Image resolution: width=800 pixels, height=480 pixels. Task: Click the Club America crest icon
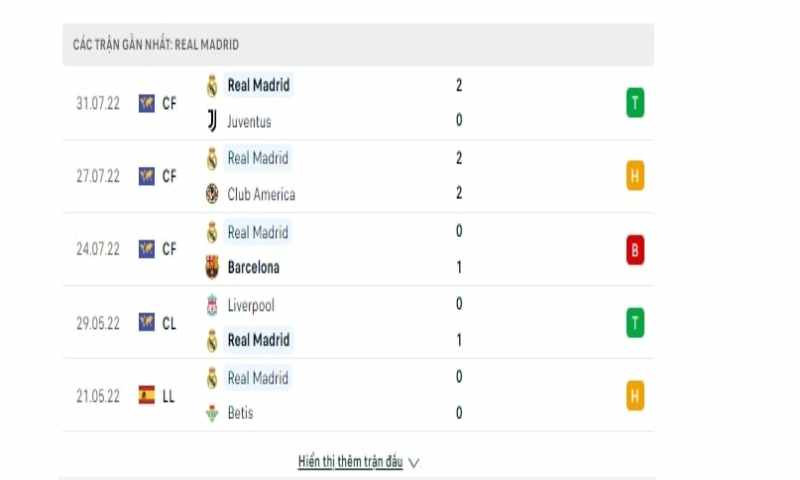(x=211, y=194)
